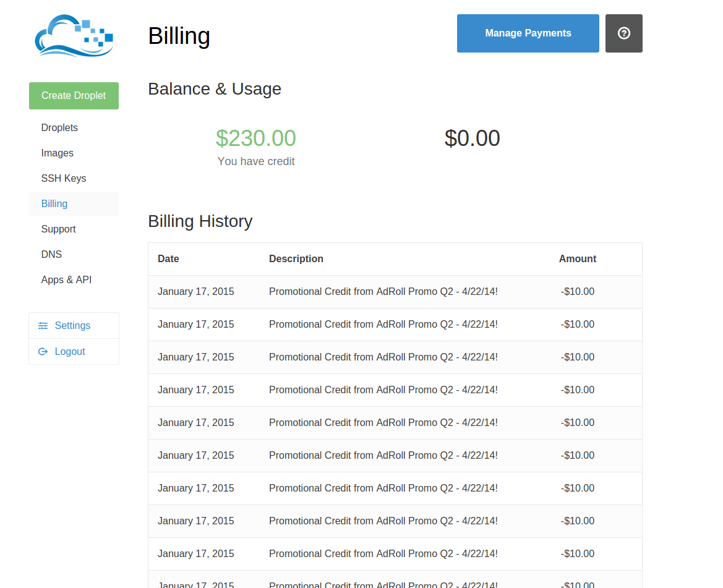Screen dimensions: 723x588
Task: Open the Settings link
Action: click(x=74, y=326)
